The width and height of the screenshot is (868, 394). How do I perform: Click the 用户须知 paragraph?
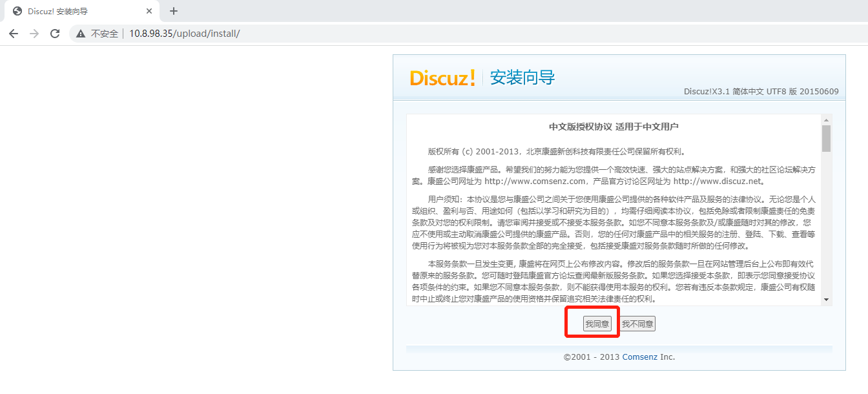click(614, 223)
